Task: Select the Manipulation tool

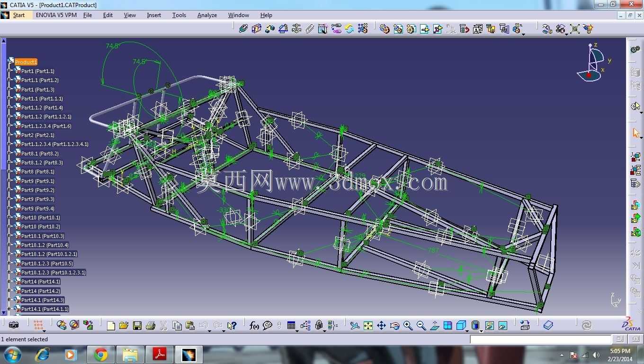Action: [x=547, y=29]
